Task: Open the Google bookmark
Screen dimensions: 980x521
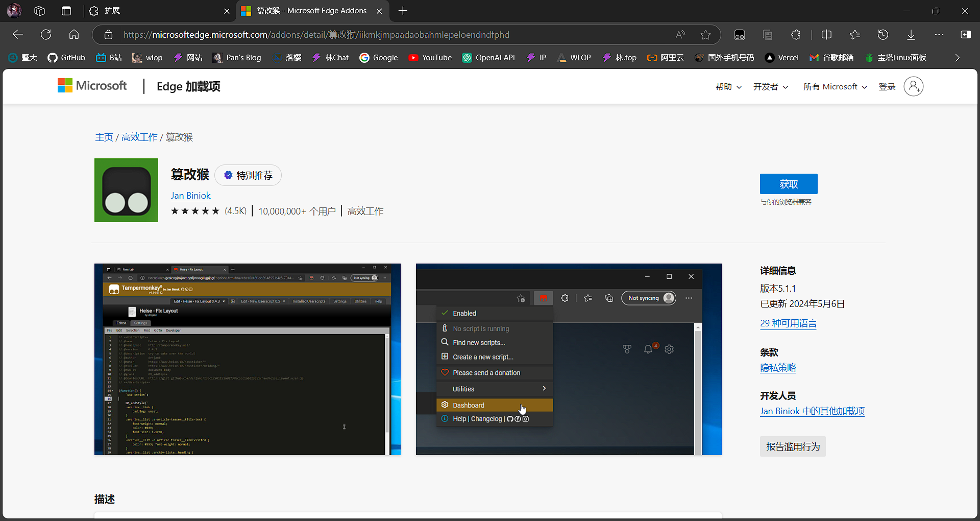Action: click(378, 58)
